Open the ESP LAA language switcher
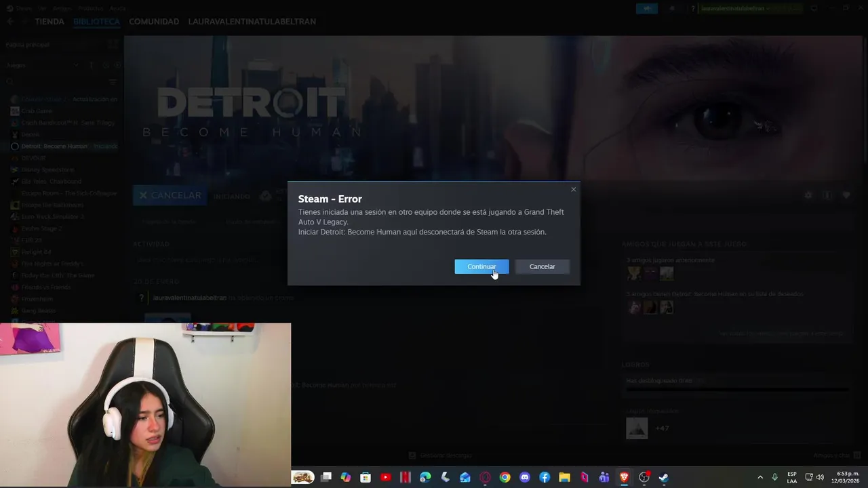The height and width of the screenshot is (488, 868). click(792, 477)
